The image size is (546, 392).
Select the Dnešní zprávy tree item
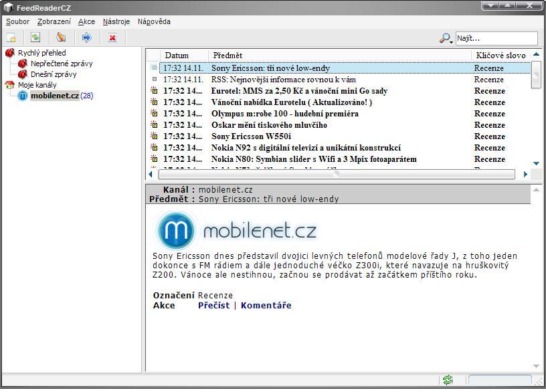(x=57, y=74)
